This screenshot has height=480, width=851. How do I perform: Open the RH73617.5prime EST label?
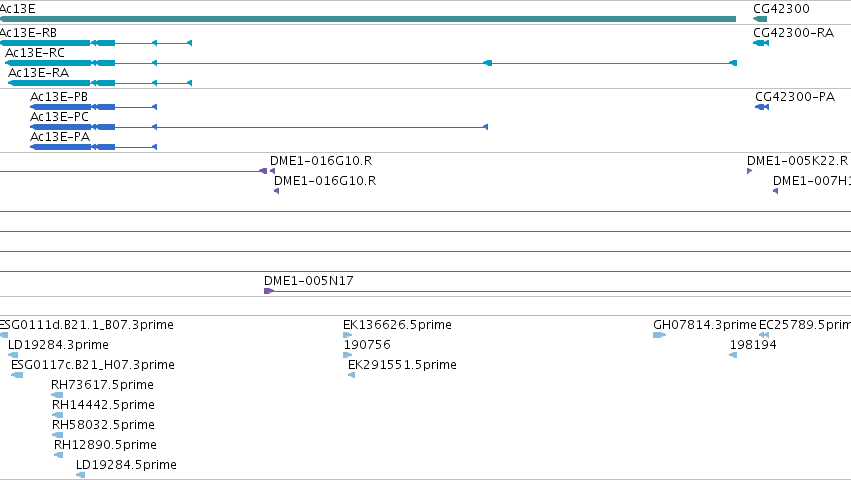[x=102, y=384]
